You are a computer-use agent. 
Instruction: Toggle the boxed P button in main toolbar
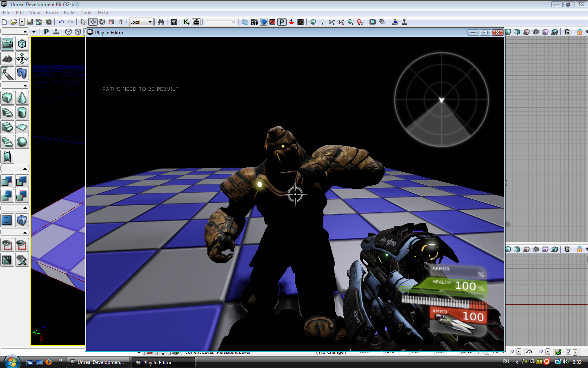click(282, 22)
